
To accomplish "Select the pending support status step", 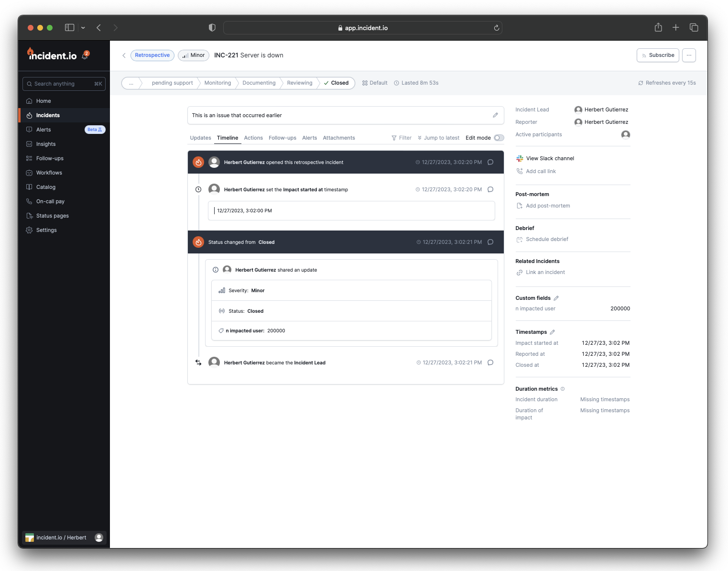I will [172, 83].
